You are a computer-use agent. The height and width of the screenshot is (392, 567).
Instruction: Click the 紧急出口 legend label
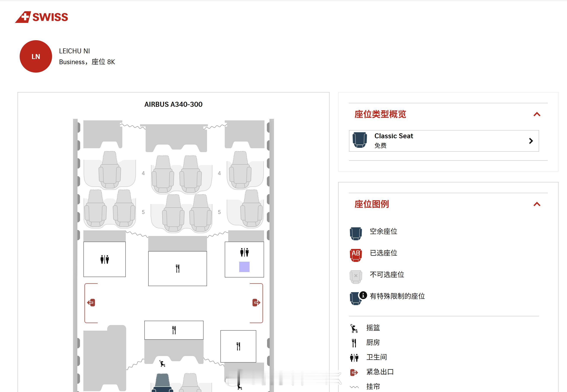click(x=380, y=372)
